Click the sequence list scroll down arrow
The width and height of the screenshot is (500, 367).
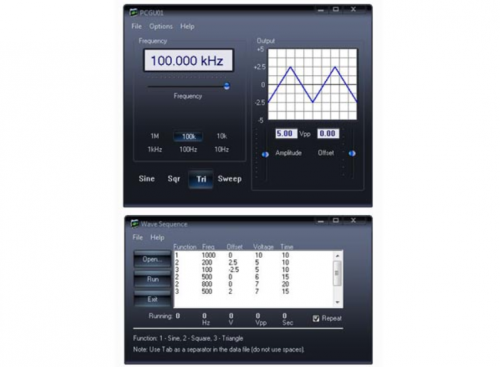[338, 302]
